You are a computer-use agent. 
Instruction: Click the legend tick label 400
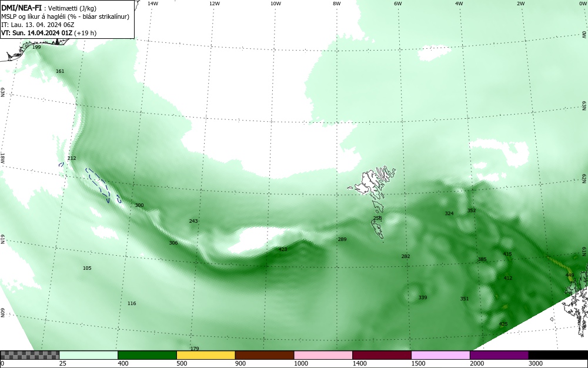[x=123, y=363]
